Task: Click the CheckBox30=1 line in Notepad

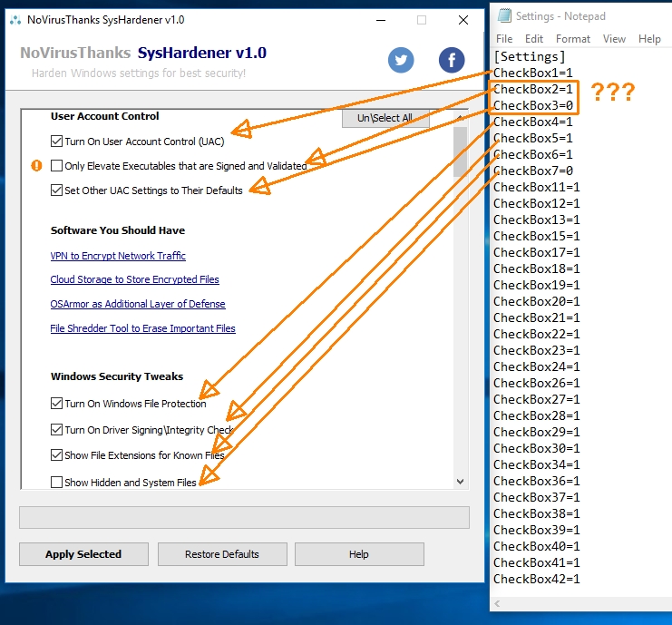Action: 537,448
